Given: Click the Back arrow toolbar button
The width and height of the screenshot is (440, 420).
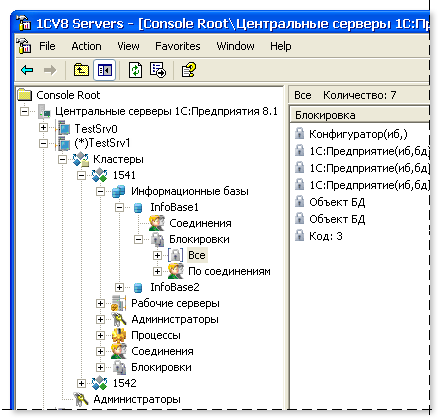Looking at the screenshot, I should coord(27,70).
